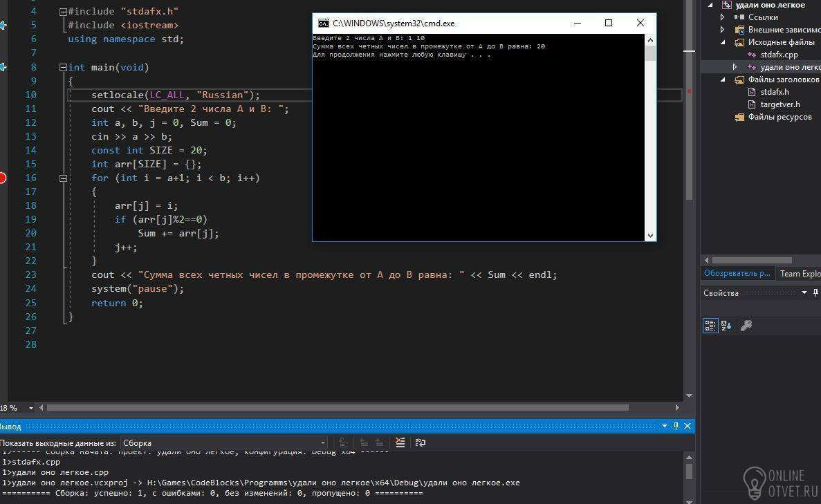
Task: Click the header file icon of stdafx.h
Action: [752, 92]
